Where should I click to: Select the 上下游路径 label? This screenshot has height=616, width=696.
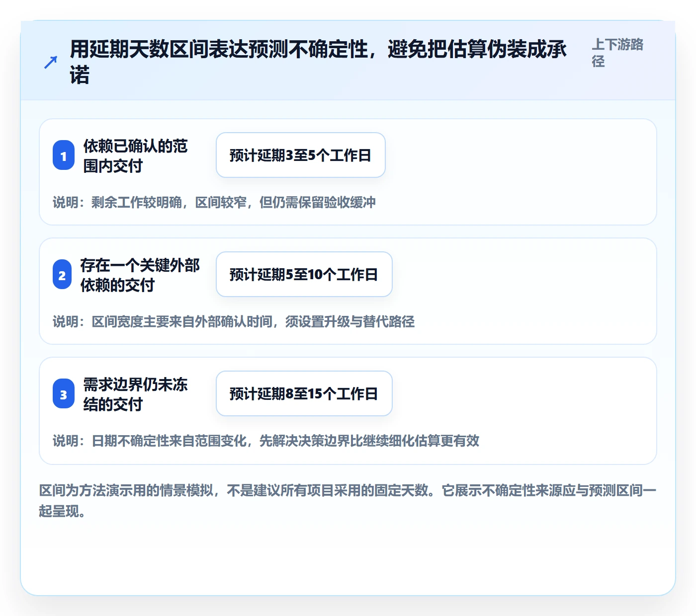617,53
